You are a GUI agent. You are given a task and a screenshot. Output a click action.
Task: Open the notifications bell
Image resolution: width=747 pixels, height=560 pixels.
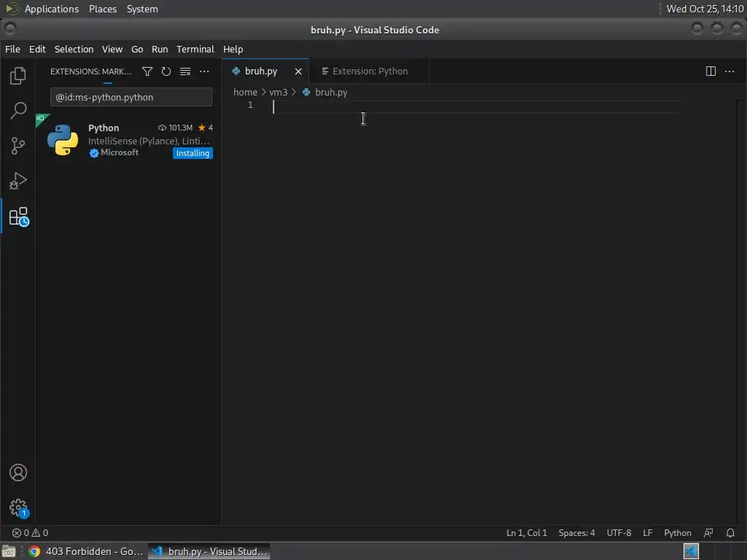tap(730, 533)
